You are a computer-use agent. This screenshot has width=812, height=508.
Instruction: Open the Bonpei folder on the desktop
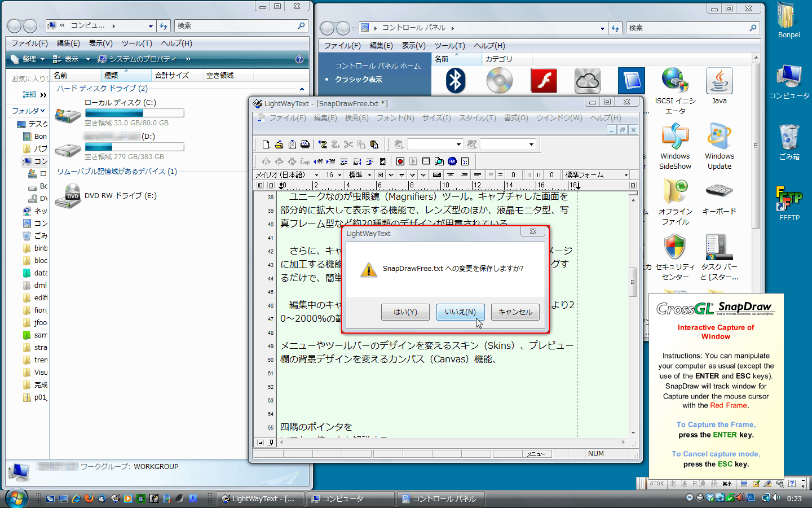789,20
